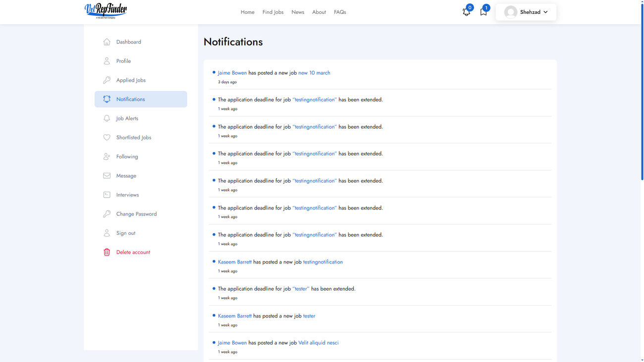Click the Dashboard home icon in sidebar

coord(107,42)
